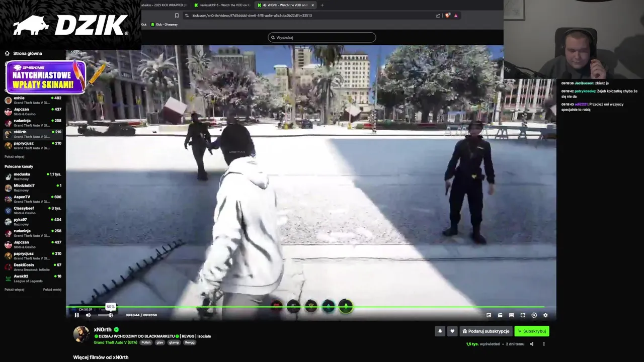Open Awak82 League of Legends channel
This screenshot has height=362, width=644.
pyautogui.click(x=33, y=279)
